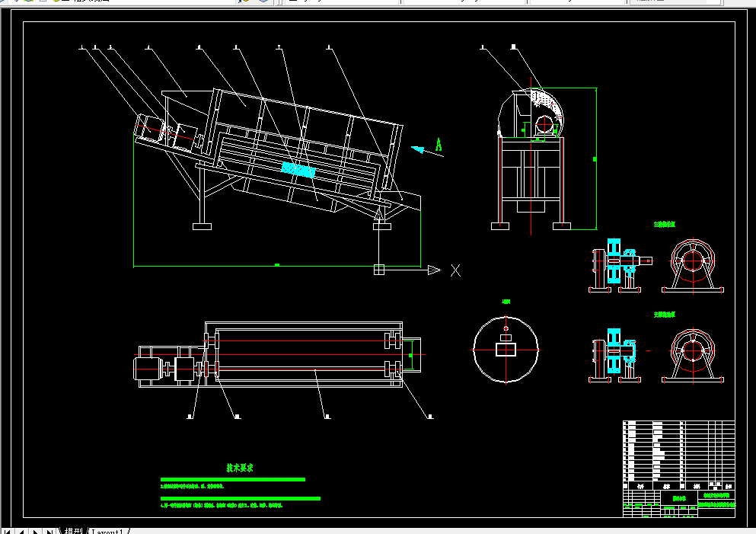Select the cyan hatched patch on the drum screen
This screenshot has width=756, height=534.
coord(298,171)
